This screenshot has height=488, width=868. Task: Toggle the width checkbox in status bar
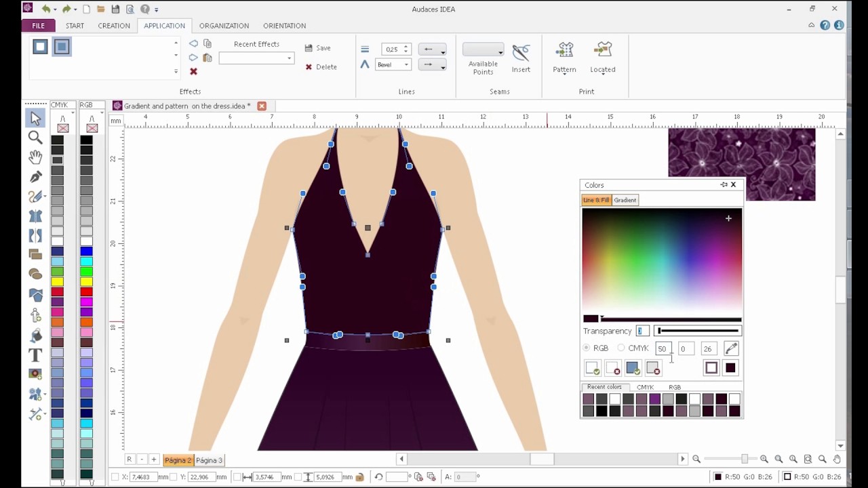(x=237, y=477)
